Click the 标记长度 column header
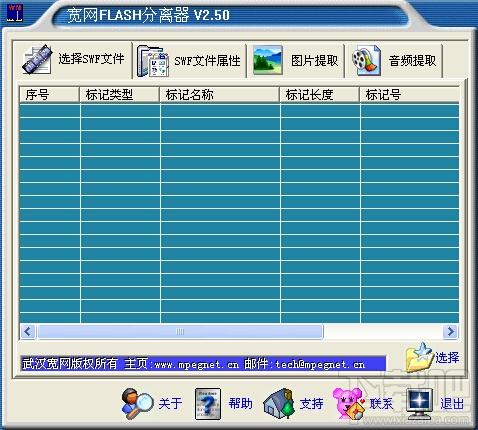The image size is (478, 430). (x=319, y=95)
